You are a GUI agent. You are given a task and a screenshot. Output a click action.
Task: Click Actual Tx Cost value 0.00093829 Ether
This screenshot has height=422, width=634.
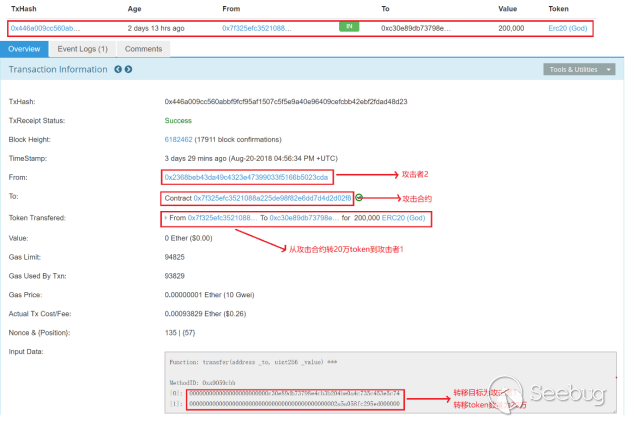pos(205,314)
